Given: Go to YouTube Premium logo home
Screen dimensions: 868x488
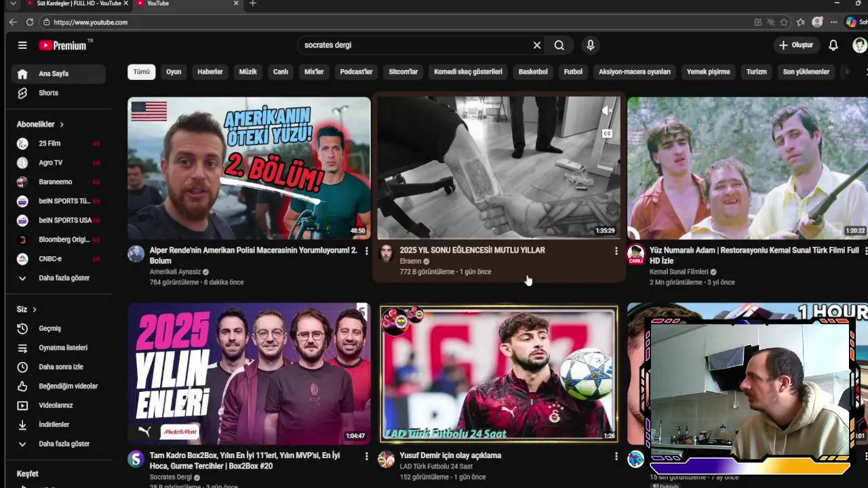Looking at the screenshot, I should (x=62, y=45).
